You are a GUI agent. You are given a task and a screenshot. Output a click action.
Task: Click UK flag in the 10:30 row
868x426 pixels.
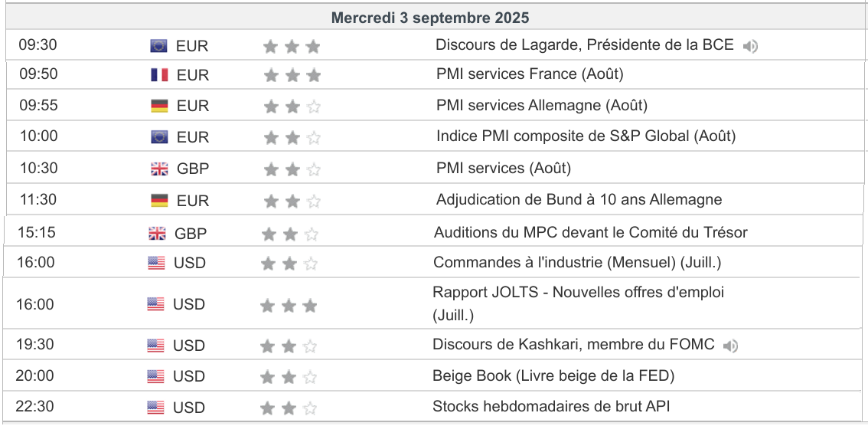[x=159, y=169]
